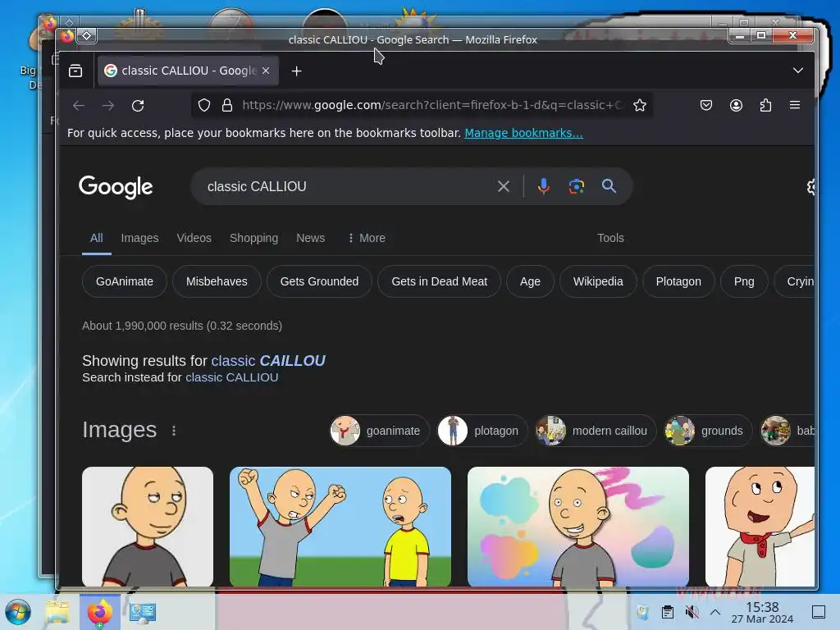Select goanimate image filter chip
Viewport: 840px width, 630px height.
point(379,431)
